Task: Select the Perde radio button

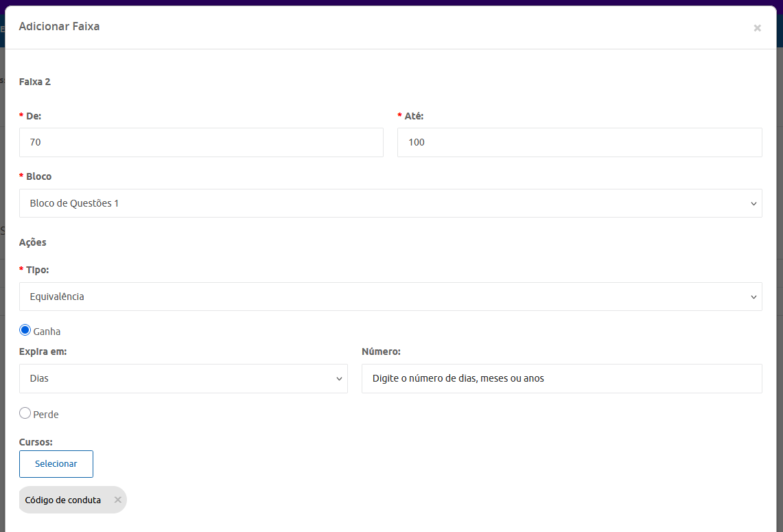Action: [25, 413]
